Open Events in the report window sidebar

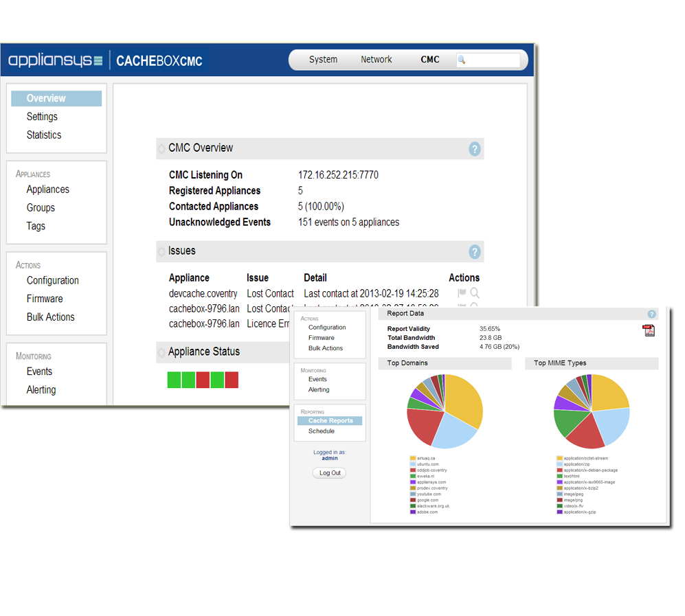click(317, 379)
